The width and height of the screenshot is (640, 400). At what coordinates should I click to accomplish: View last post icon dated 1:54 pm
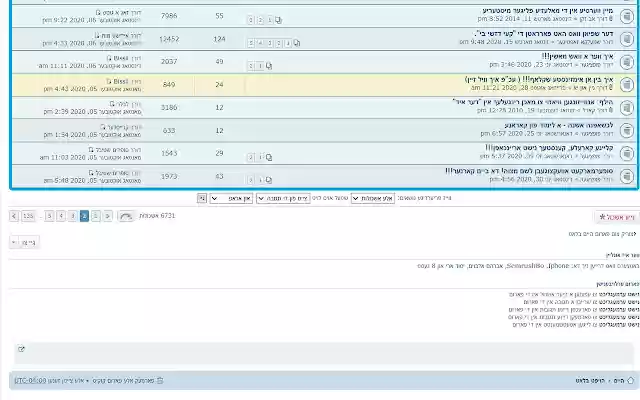(x=103, y=127)
